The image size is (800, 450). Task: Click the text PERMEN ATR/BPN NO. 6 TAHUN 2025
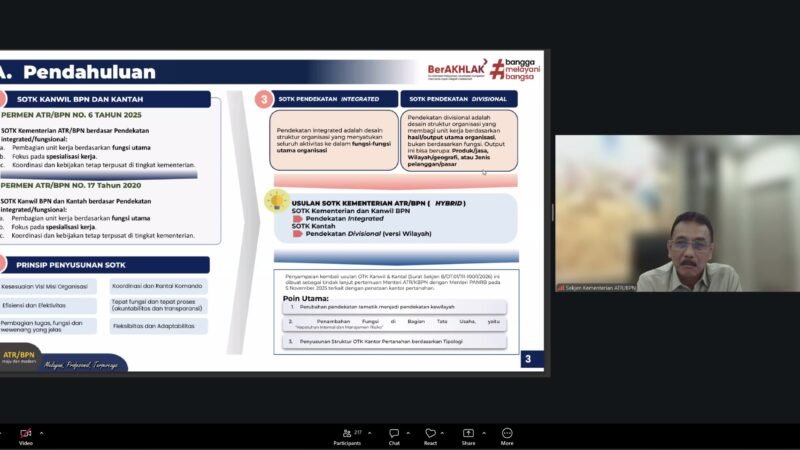(x=72, y=115)
